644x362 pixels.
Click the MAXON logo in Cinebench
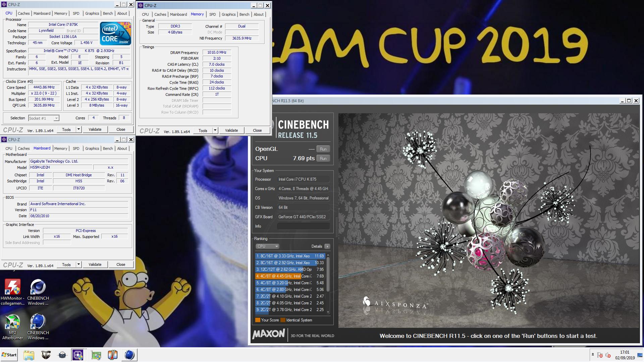click(x=268, y=334)
